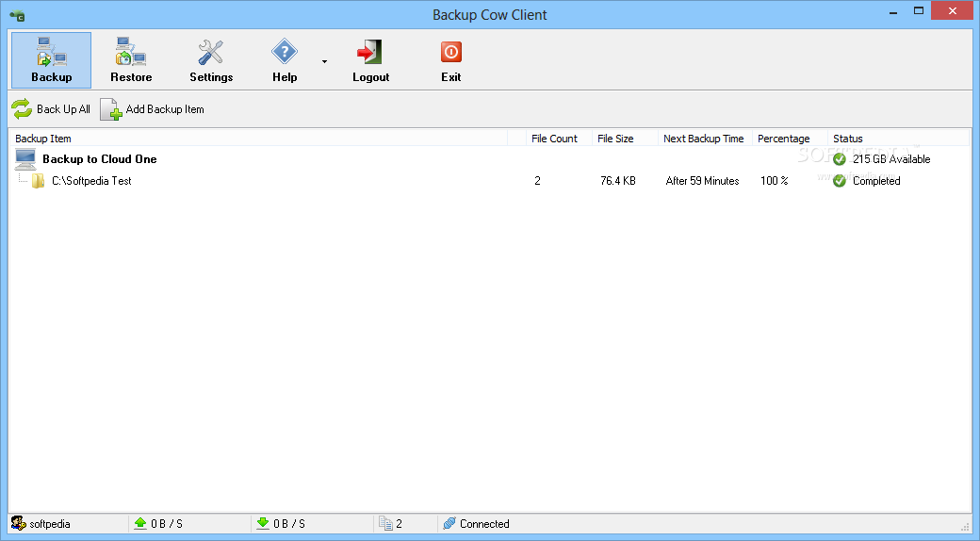Click the green Back Up All arrows icon
980x541 pixels.
(x=22, y=108)
